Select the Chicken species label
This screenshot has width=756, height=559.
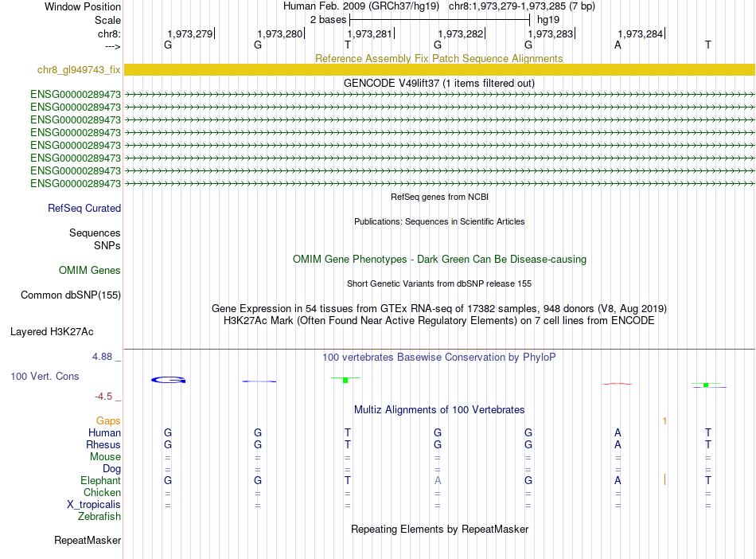102,492
